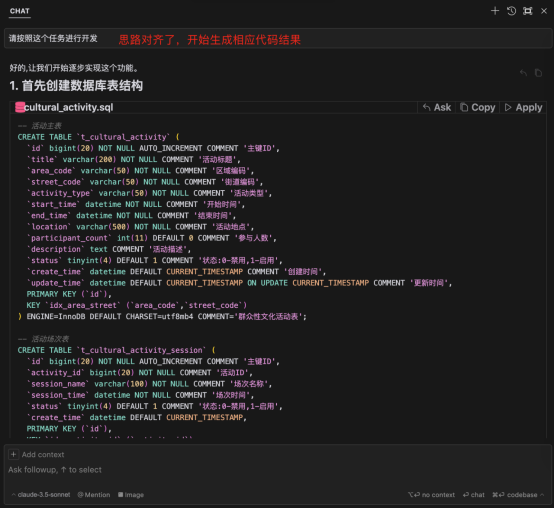Click the @Mention option
This screenshot has width=554, height=508.
tap(94, 495)
